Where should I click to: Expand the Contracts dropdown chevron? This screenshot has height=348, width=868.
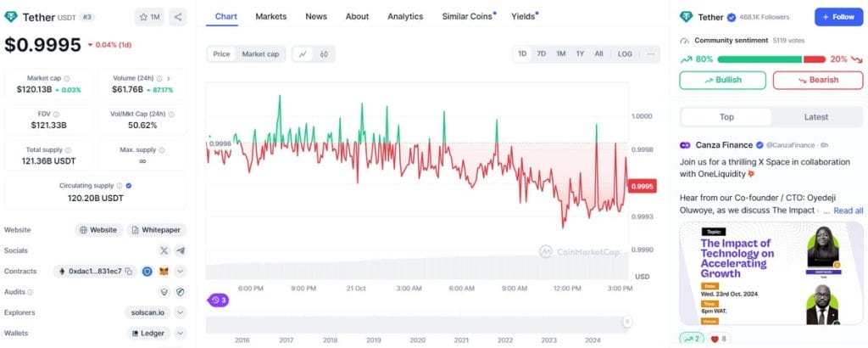tap(181, 272)
